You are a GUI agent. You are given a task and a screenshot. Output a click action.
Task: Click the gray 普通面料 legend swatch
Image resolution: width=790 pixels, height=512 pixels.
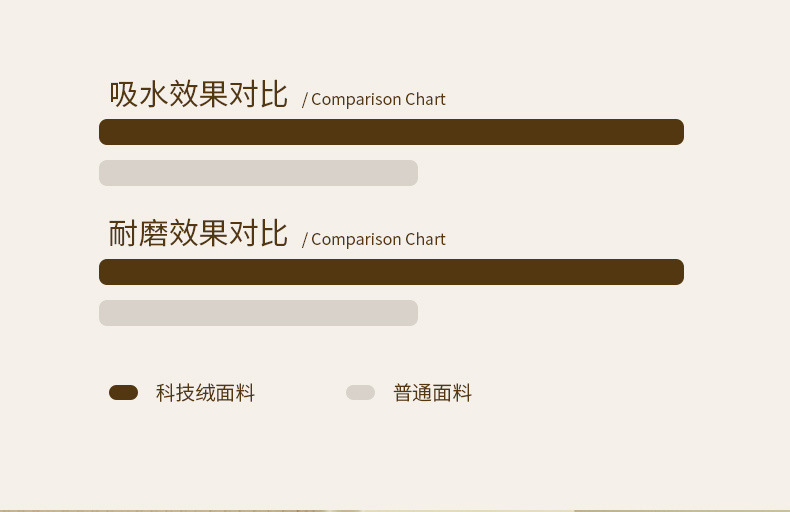point(360,393)
